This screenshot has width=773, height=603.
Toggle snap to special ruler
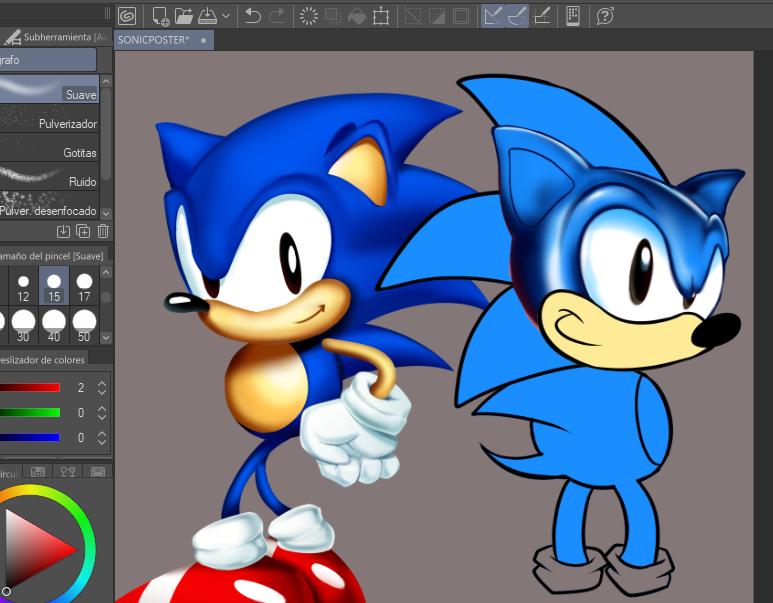517,16
